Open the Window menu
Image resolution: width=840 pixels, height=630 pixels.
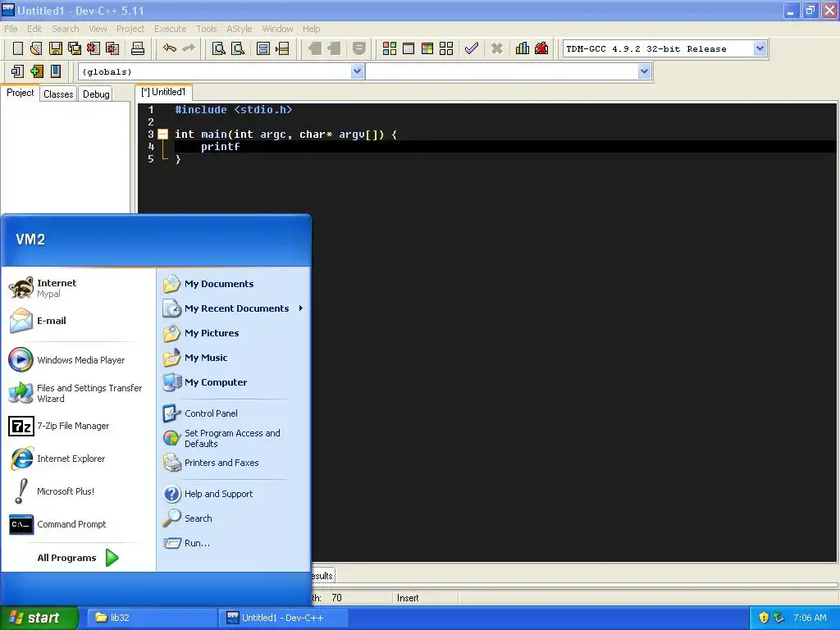point(277,29)
